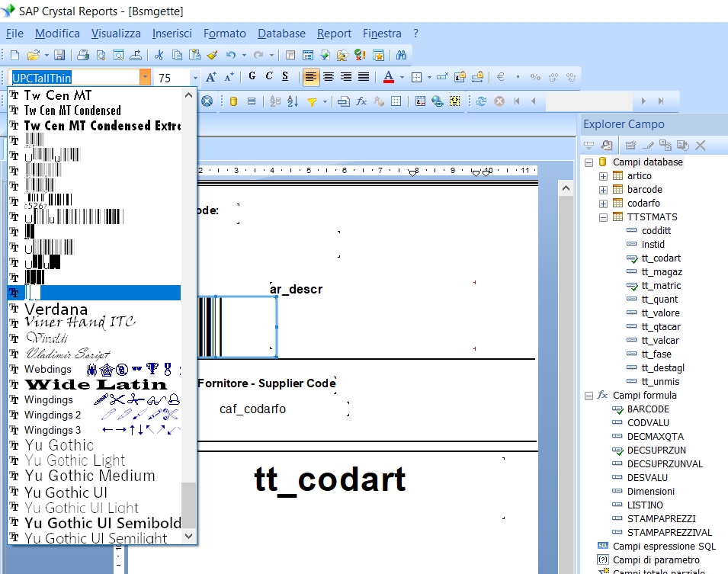Open Database Expert cylinder icon
Screen dimensions: 728x574
[233, 101]
